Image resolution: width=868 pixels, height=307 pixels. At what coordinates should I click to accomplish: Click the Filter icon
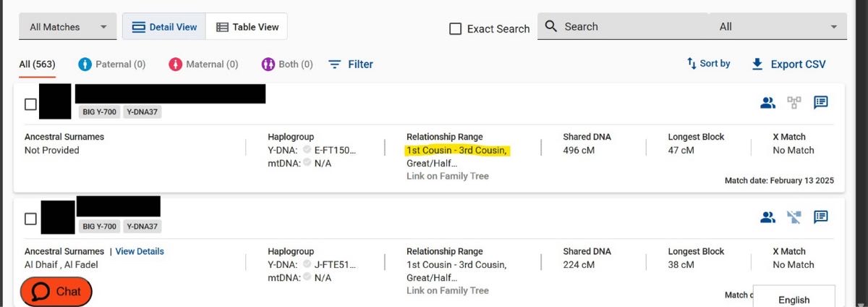pos(335,64)
